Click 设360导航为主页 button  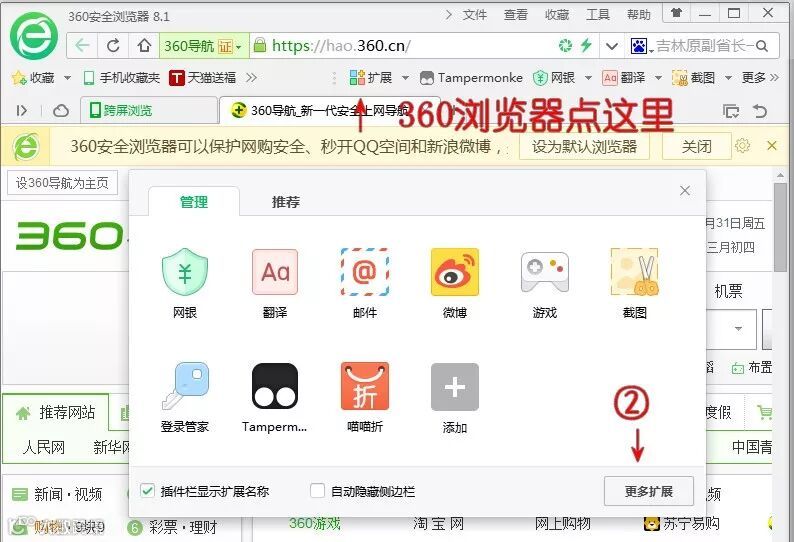coord(62,183)
